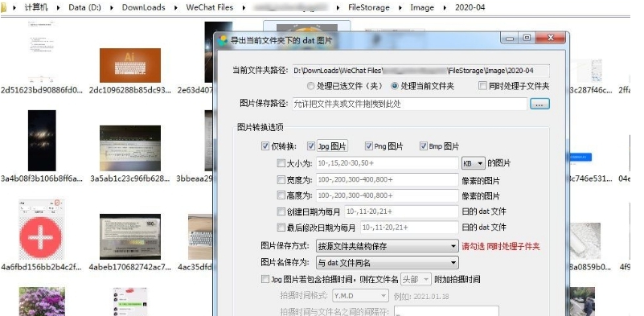Close the 导出当前文件夹下的 dat 图片 dialog

pyautogui.click(x=551, y=39)
